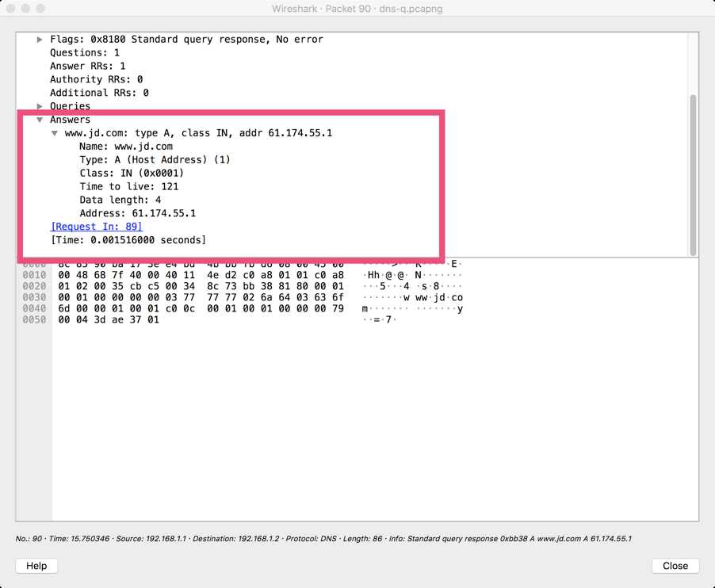The width and height of the screenshot is (715, 588).
Task: Select the Questions: 1 field
Action: [85, 53]
